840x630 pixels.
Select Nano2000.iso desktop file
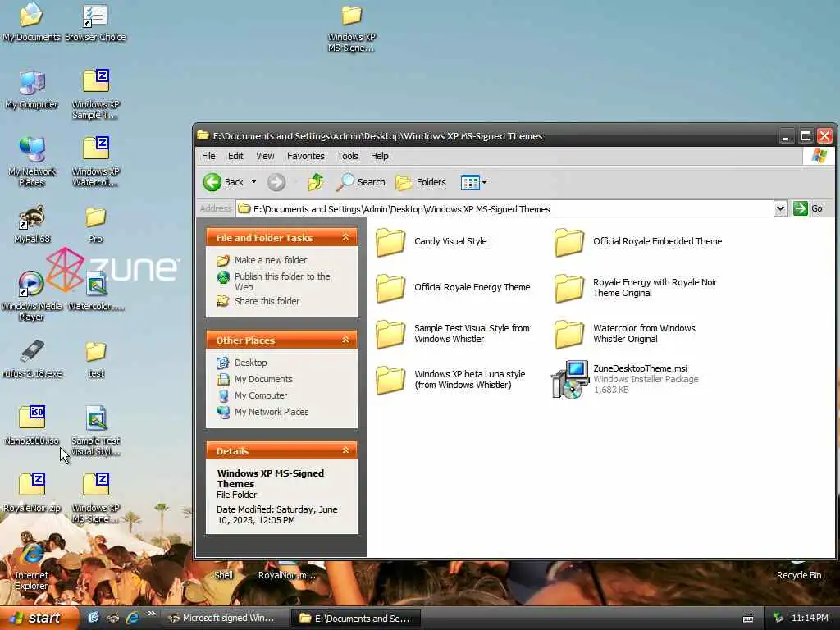point(32,426)
